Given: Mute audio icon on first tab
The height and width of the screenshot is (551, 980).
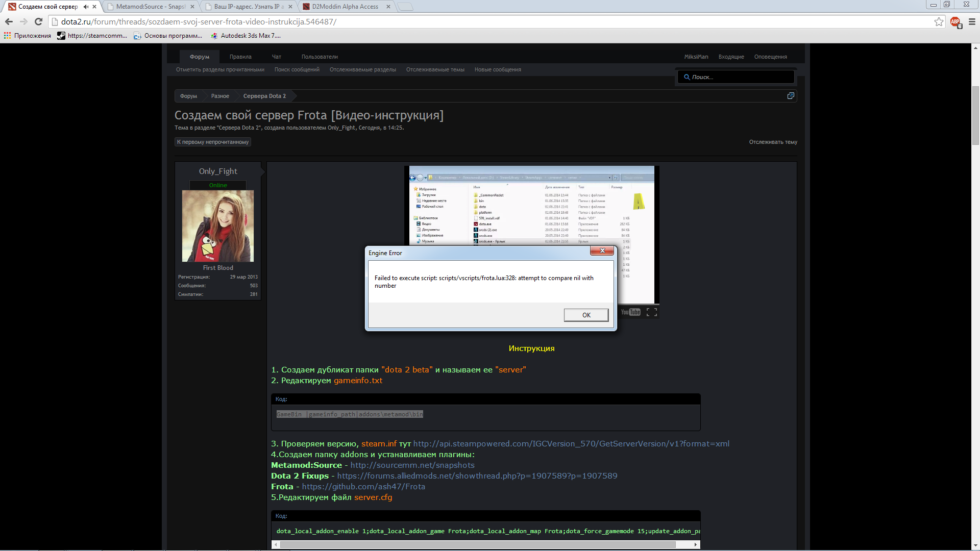Looking at the screenshot, I should tap(86, 7).
